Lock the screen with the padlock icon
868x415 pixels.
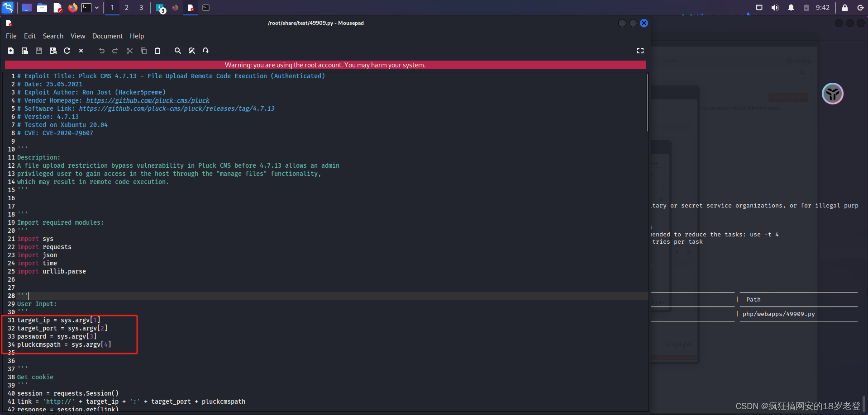845,8
